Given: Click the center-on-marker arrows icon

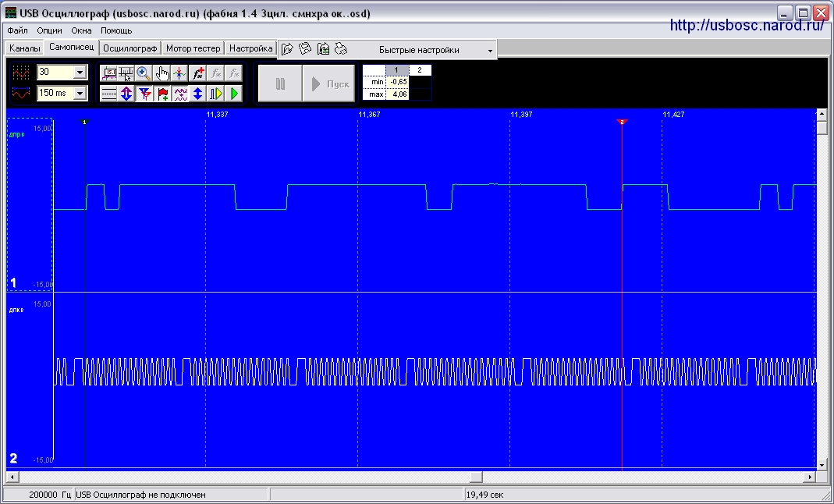Looking at the screenshot, I should click(179, 73).
